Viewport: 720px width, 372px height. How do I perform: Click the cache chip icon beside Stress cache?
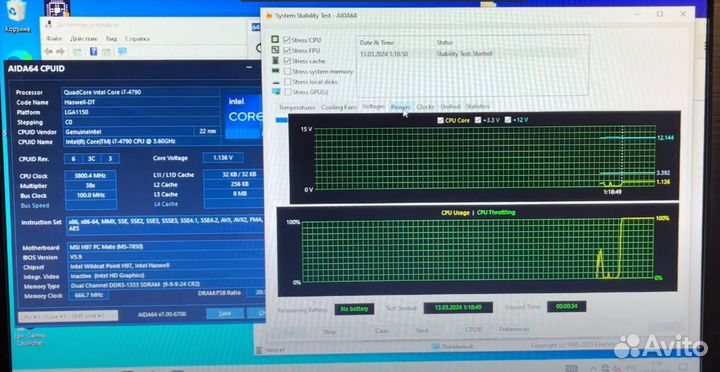click(x=275, y=61)
